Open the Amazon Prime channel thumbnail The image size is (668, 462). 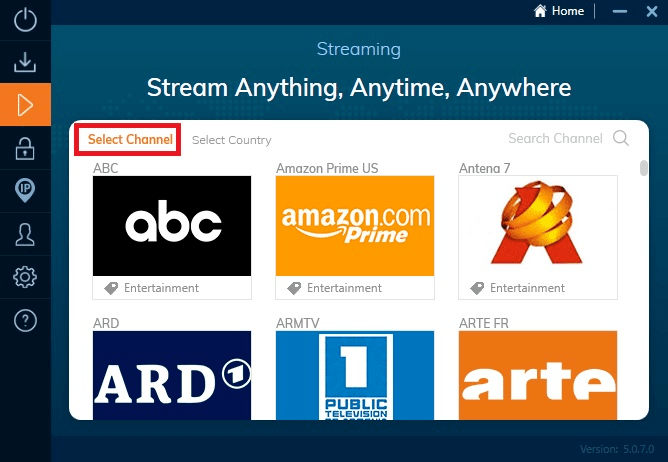click(x=355, y=226)
